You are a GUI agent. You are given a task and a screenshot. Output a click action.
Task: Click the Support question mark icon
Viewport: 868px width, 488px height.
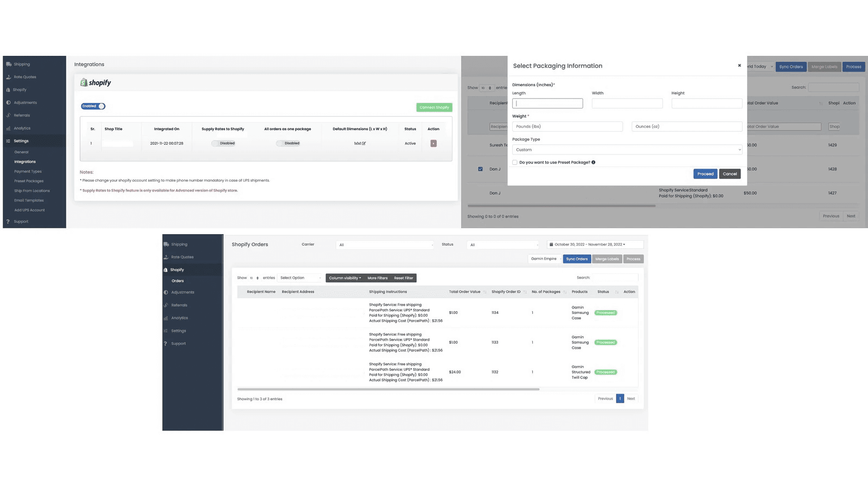pos(8,221)
